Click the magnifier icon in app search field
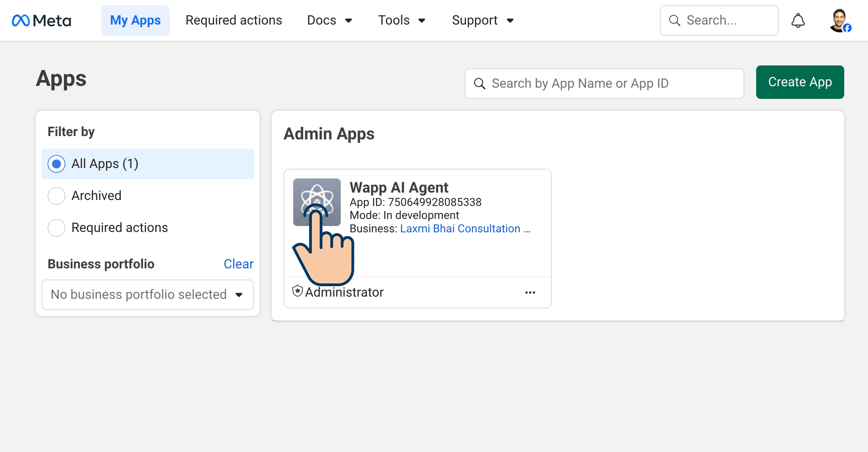The image size is (868, 452). pos(480,84)
